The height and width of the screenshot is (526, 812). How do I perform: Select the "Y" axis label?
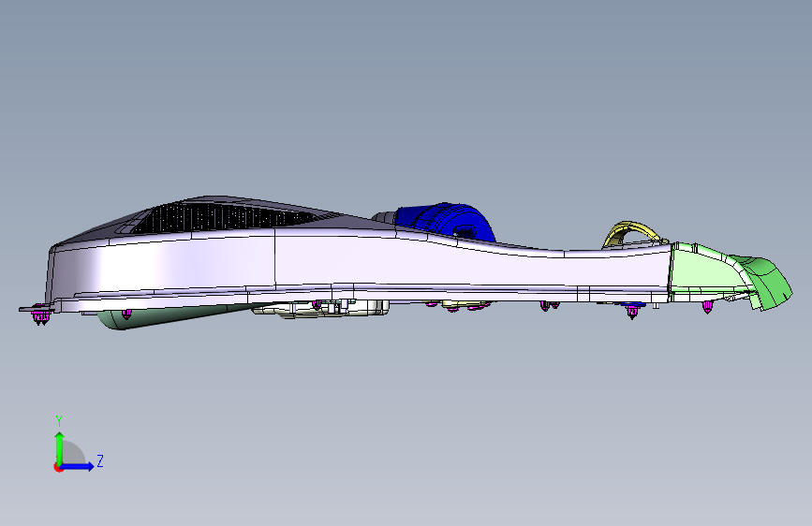pyautogui.click(x=59, y=421)
